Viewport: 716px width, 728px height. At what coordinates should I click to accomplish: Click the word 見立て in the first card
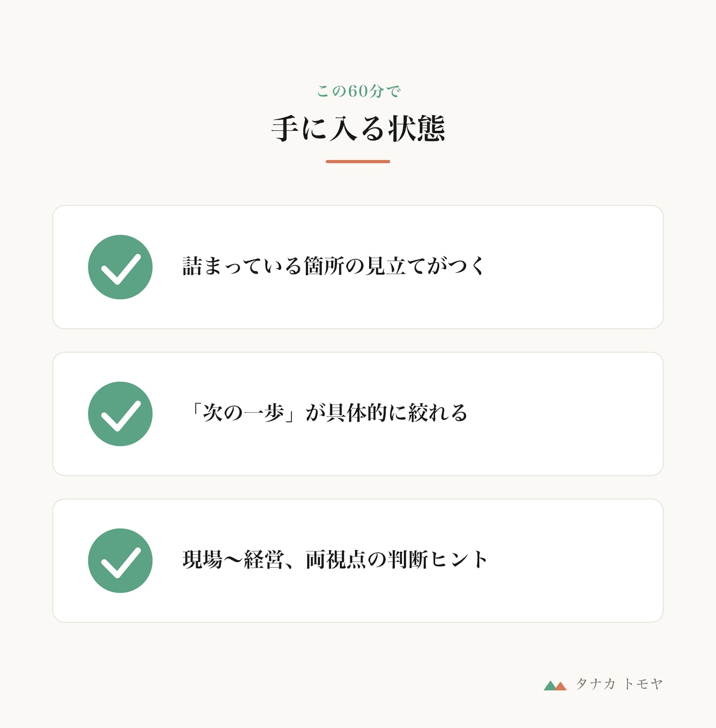point(396,266)
